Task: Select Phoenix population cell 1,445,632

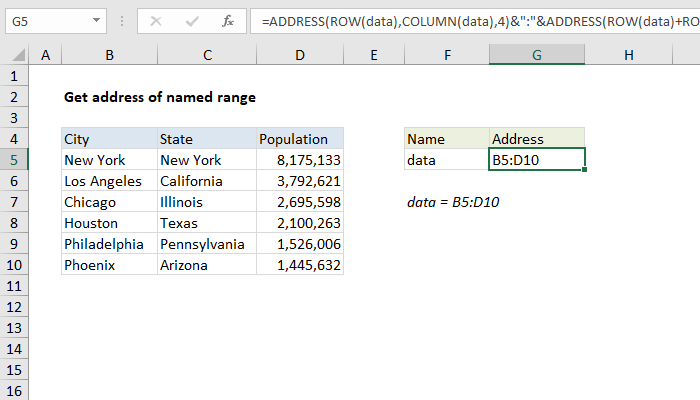Action: (299, 265)
